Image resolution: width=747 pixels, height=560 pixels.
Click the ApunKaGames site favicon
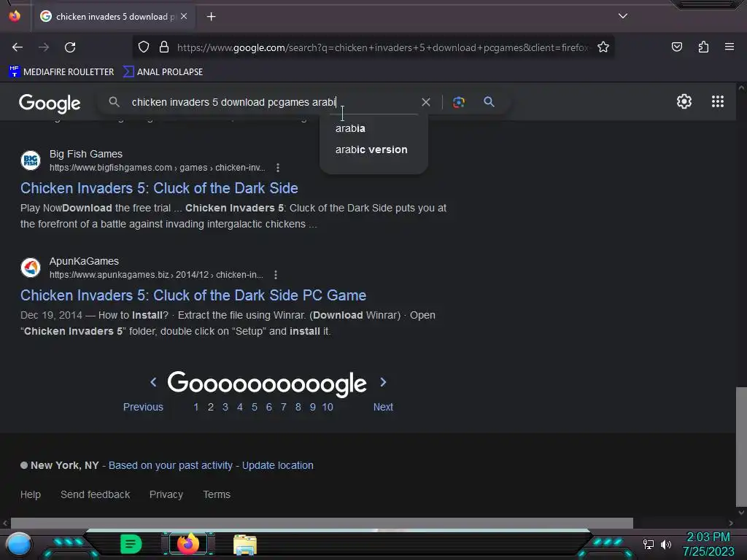(x=31, y=268)
